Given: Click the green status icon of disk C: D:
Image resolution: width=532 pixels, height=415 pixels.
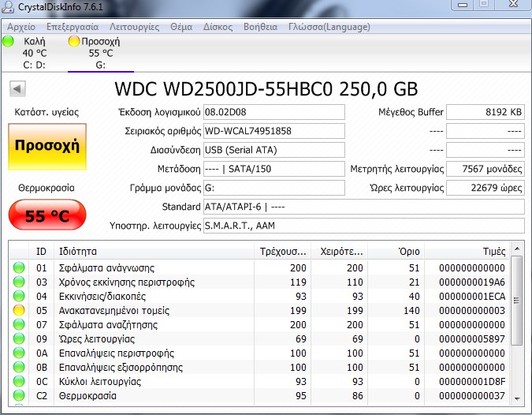Looking at the screenshot, I should click(x=8, y=41).
